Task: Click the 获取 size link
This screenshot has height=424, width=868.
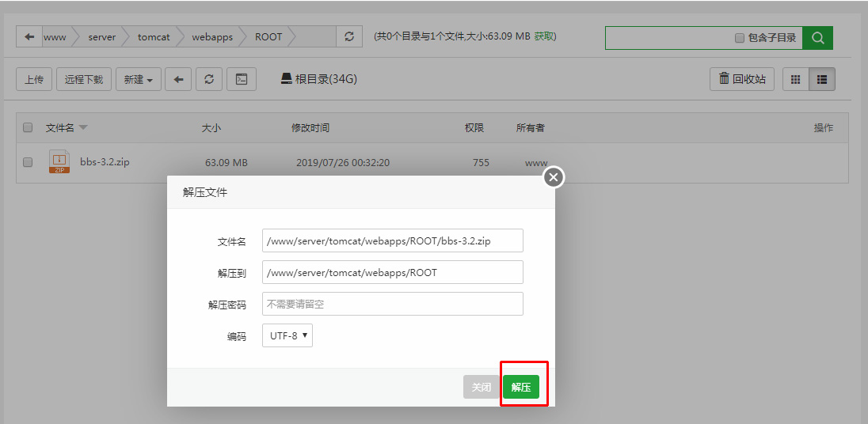Action: (x=545, y=36)
